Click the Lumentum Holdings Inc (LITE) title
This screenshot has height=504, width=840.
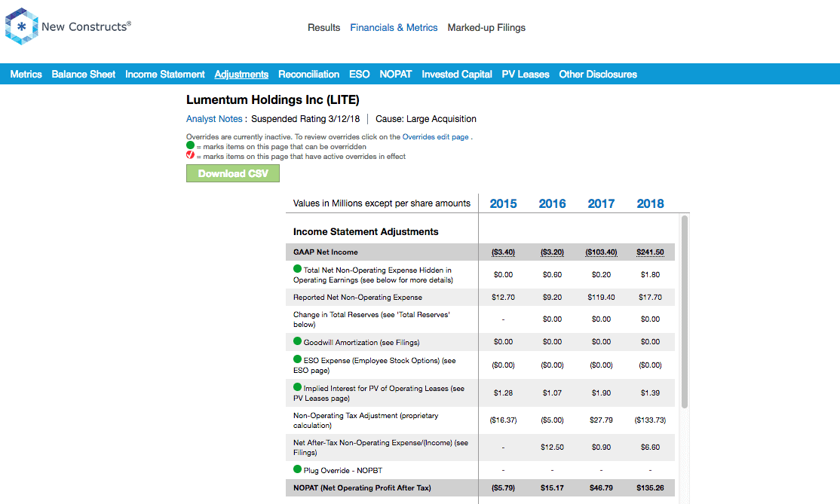click(x=273, y=100)
